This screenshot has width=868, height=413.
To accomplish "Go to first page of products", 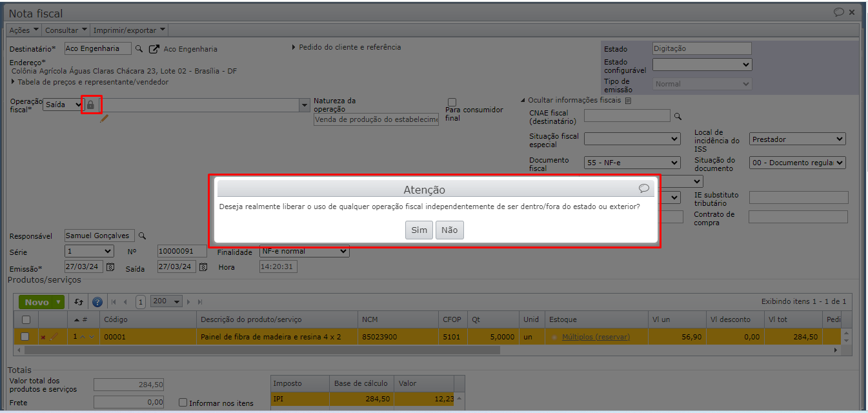I will (114, 302).
